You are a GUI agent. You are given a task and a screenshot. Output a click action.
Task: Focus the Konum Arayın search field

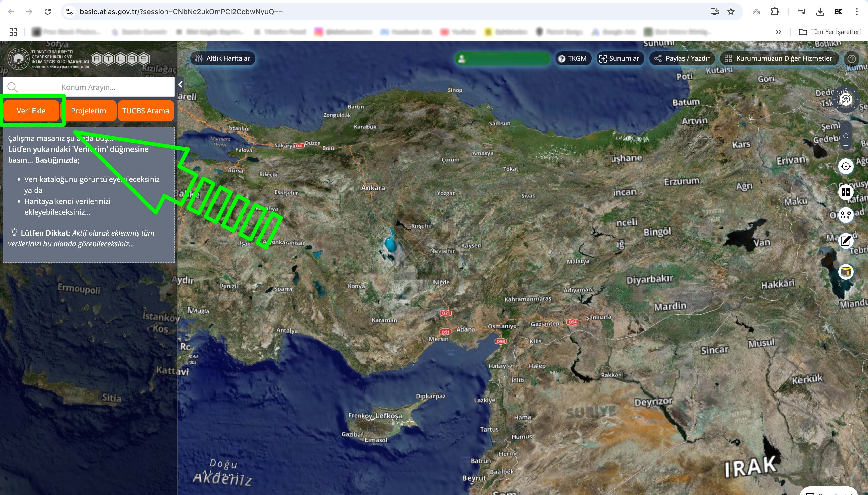(88, 87)
